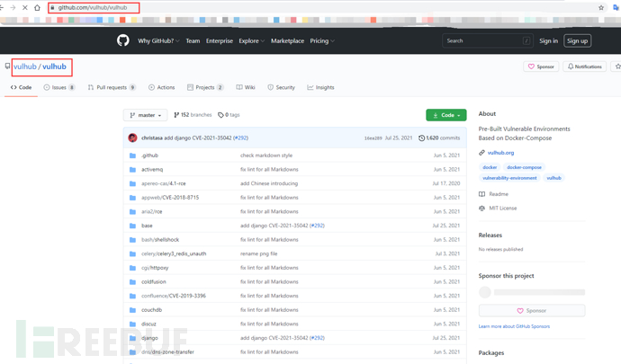Open the discuz folder

148,324
